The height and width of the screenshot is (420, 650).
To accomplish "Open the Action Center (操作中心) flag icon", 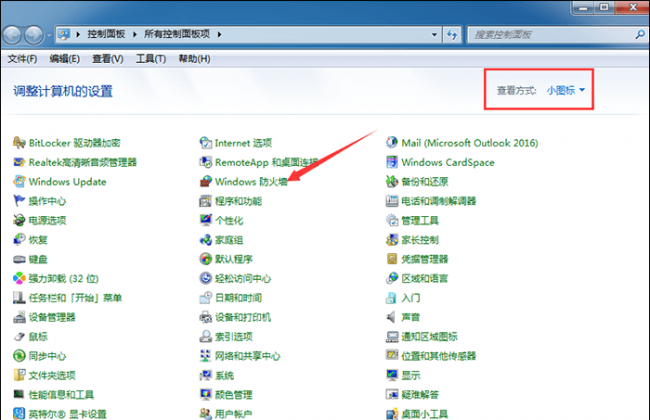I will click(x=19, y=201).
